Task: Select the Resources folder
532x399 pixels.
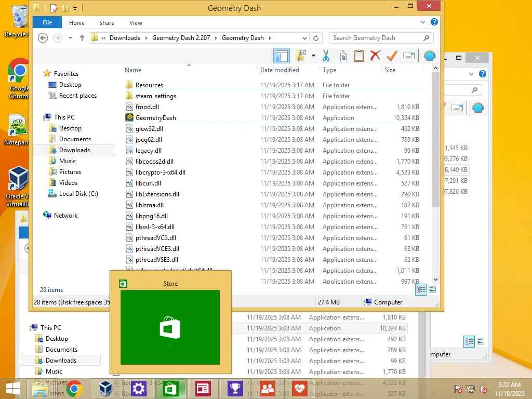Action: [149, 85]
